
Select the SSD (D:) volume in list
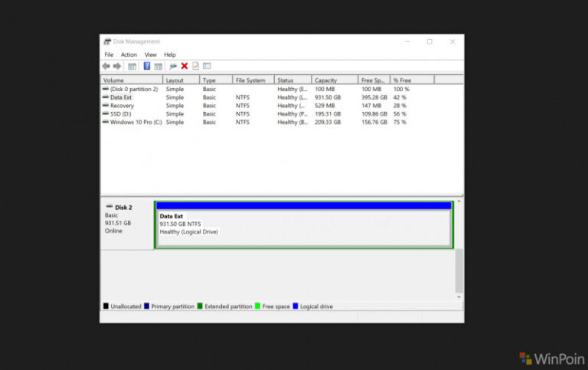121,114
